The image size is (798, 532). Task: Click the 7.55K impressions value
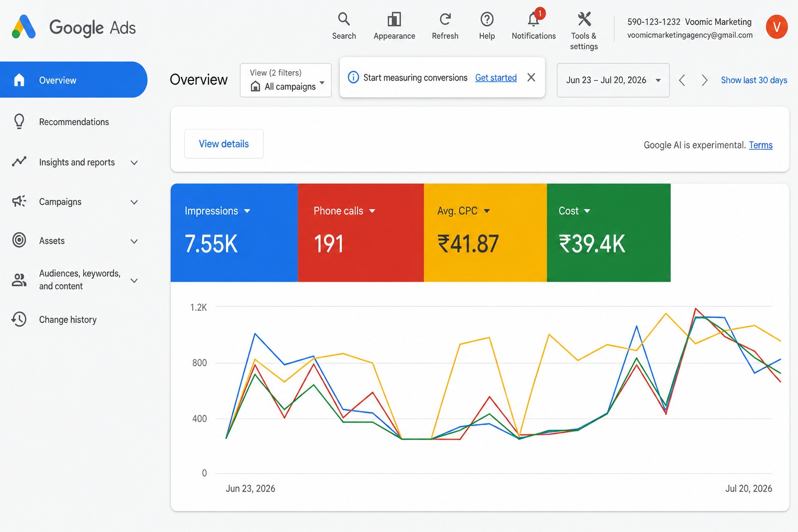pyautogui.click(x=211, y=244)
